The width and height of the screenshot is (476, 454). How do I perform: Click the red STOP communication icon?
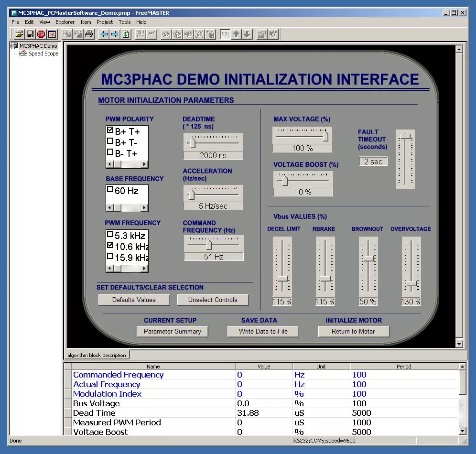click(x=41, y=34)
